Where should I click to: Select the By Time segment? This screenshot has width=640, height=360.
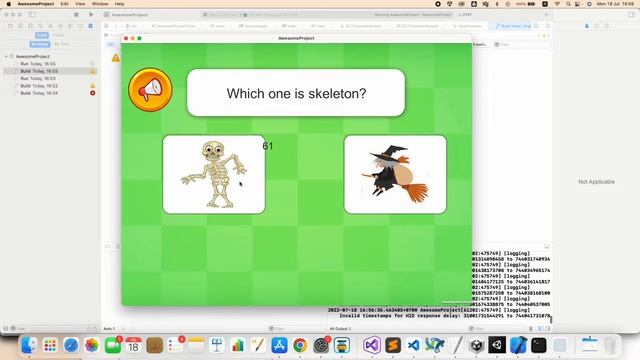point(61,44)
